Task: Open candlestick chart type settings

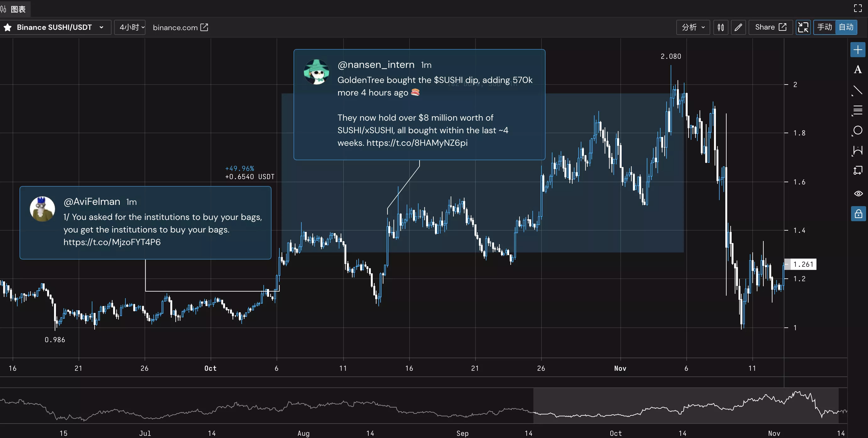Action: click(x=720, y=27)
